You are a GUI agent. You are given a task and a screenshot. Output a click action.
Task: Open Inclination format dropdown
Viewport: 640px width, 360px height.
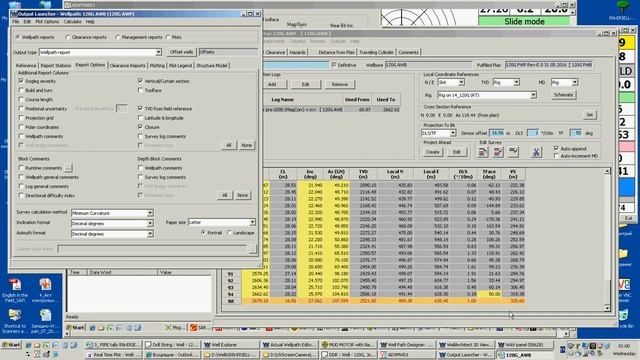click(150, 224)
